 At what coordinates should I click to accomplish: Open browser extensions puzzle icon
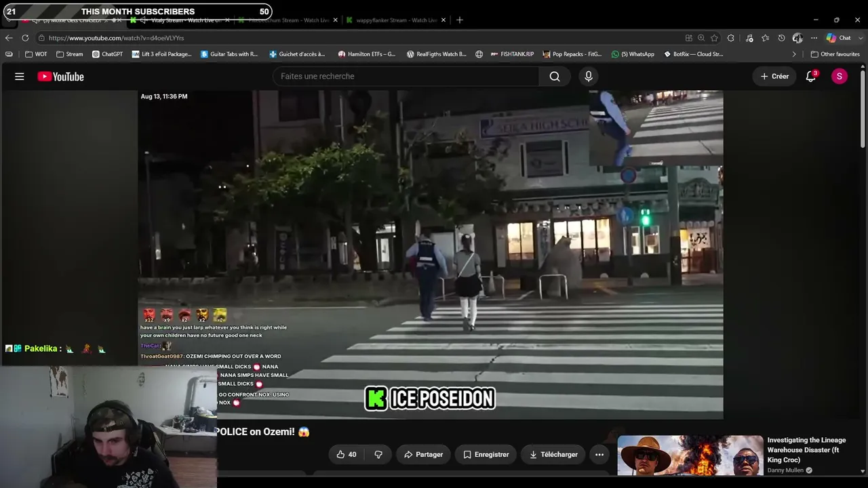click(731, 38)
